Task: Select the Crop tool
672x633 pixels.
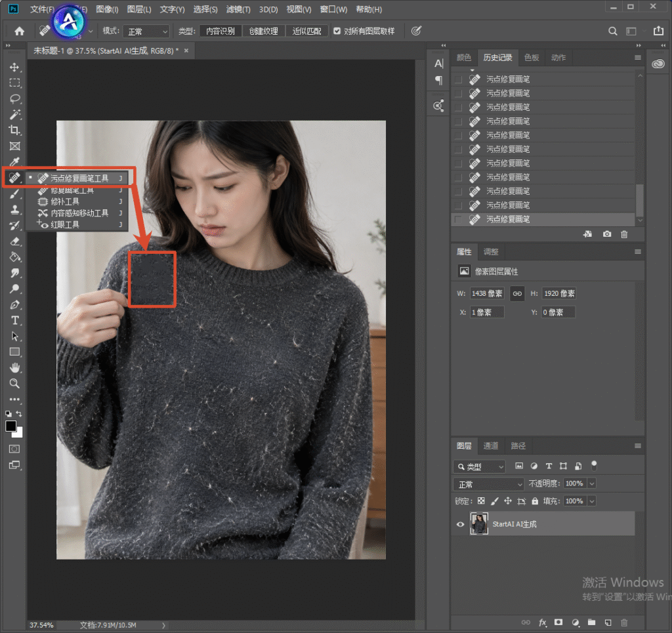Action: click(x=15, y=130)
